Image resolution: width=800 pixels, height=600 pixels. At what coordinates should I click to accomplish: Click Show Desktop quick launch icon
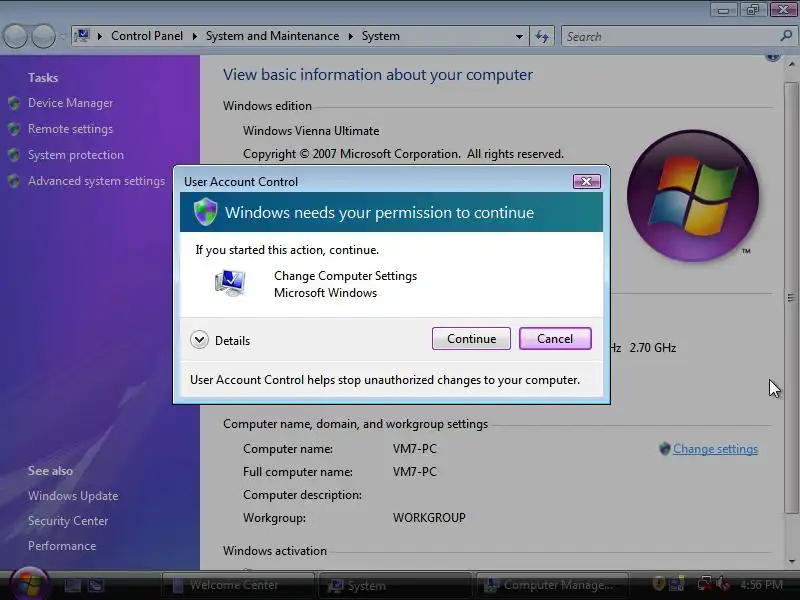(72, 586)
